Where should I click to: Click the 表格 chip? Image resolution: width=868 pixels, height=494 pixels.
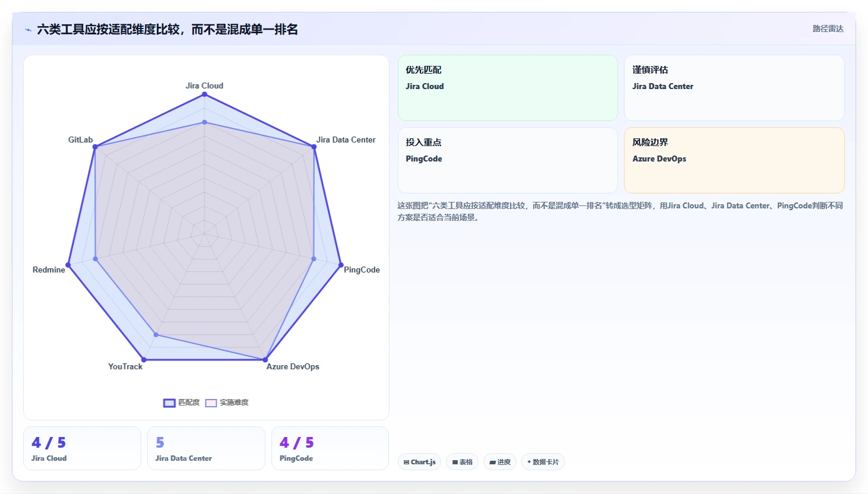click(462, 462)
